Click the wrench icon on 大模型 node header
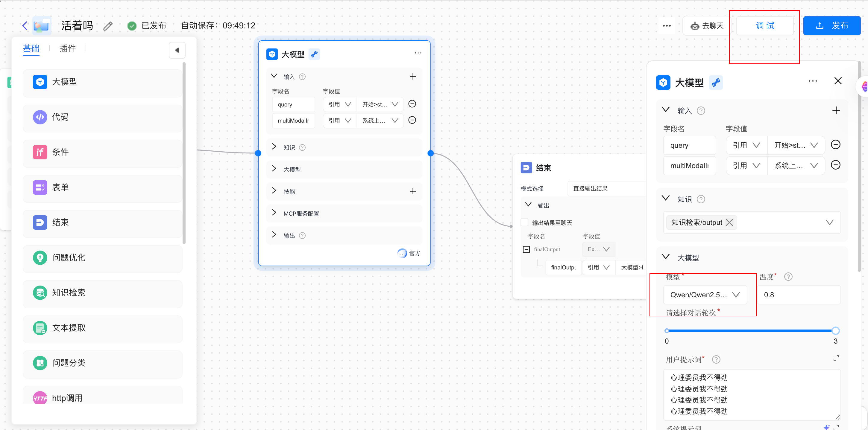The height and width of the screenshot is (430, 868). coord(314,54)
